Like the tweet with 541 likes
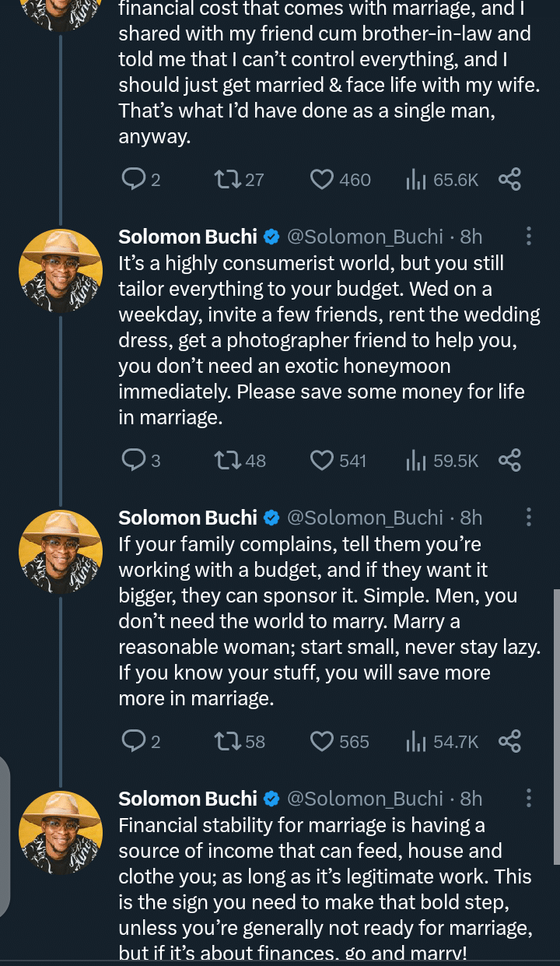Viewport: 560px width, 966px height. [x=322, y=461]
